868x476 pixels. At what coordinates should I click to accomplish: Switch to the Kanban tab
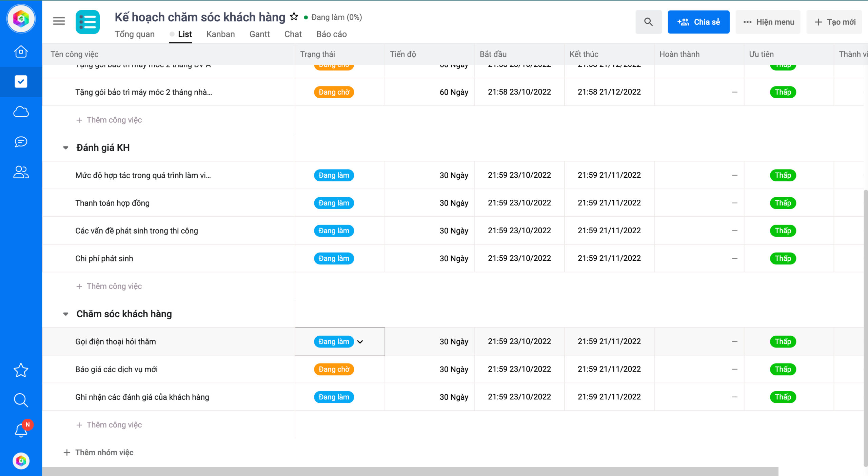pyautogui.click(x=220, y=34)
